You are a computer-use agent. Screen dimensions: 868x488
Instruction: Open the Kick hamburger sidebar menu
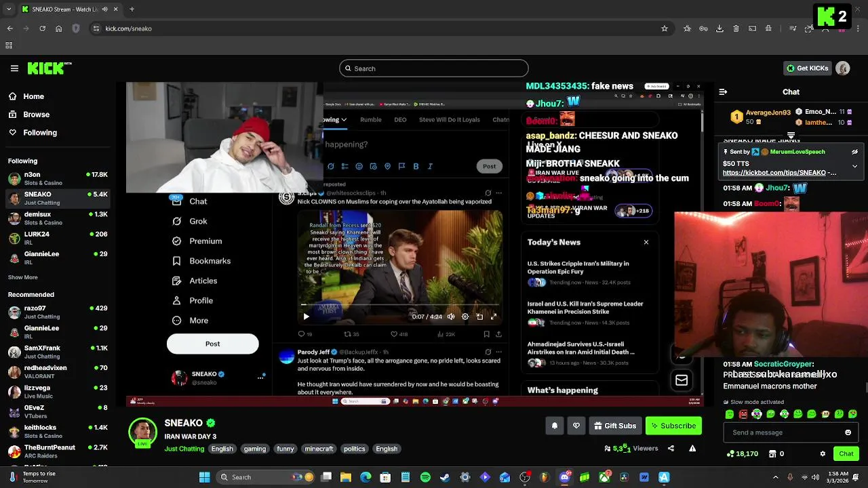(14, 68)
